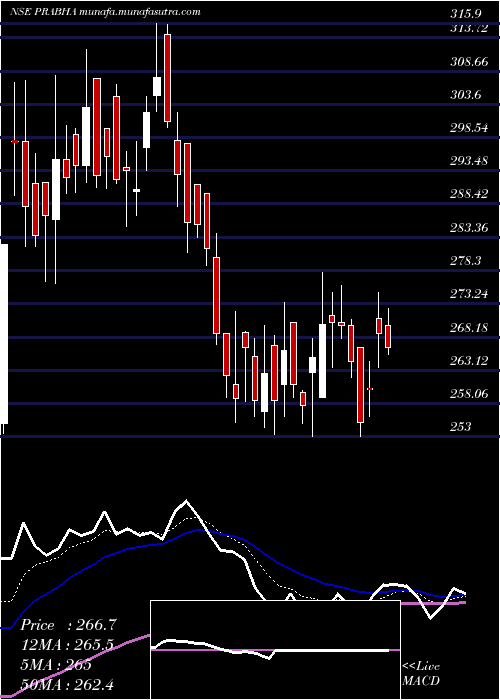Click the 283.36 price axis label
The image size is (500, 700).
click(x=469, y=228)
